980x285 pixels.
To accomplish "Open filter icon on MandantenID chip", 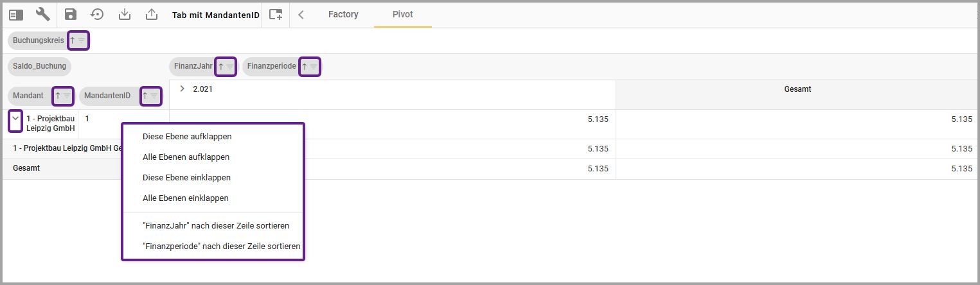I will click(x=154, y=96).
